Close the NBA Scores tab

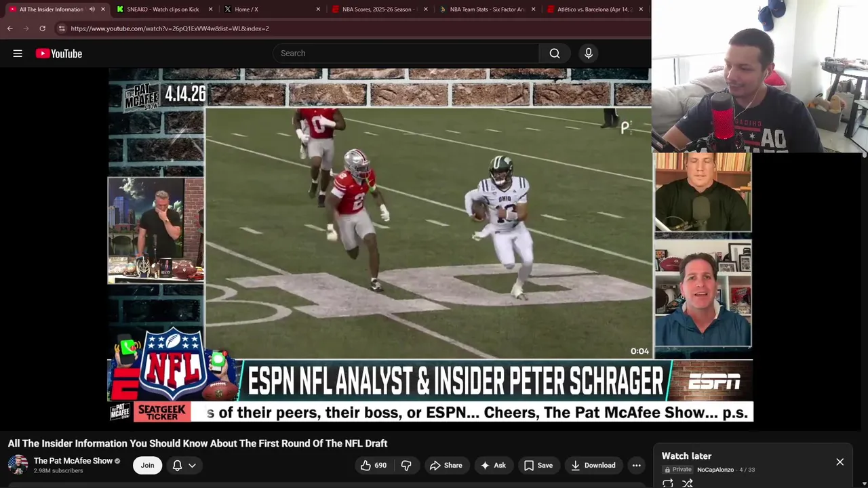coord(426,9)
